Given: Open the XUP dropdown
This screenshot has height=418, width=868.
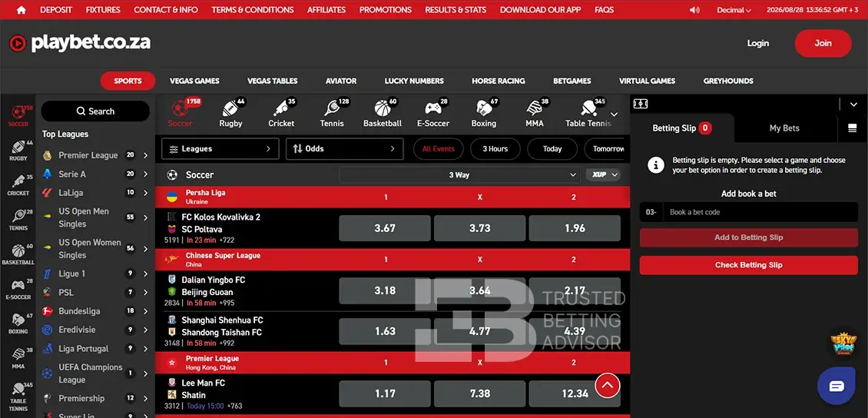Looking at the screenshot, I should point(603,175).
